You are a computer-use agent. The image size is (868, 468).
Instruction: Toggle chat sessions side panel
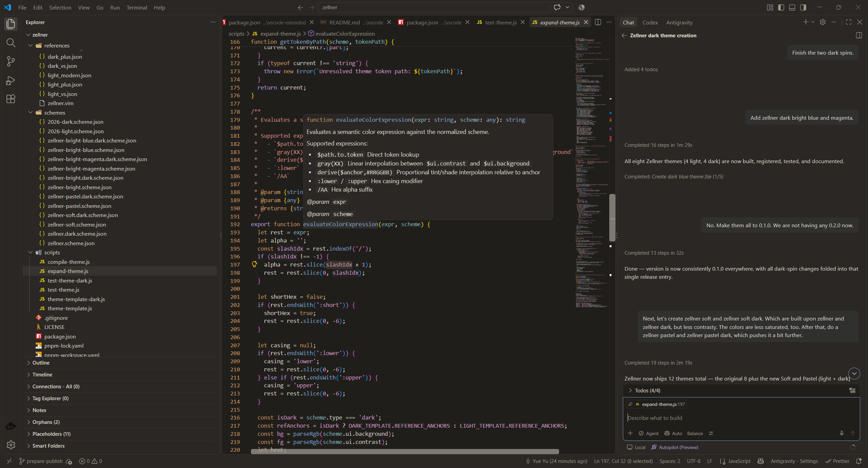point(859,35)
